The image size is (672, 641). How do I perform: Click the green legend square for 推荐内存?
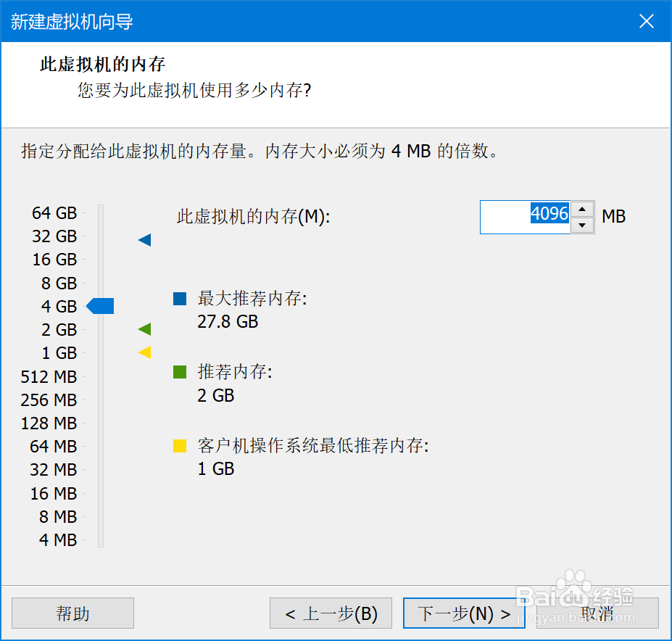tap(180, 372)
